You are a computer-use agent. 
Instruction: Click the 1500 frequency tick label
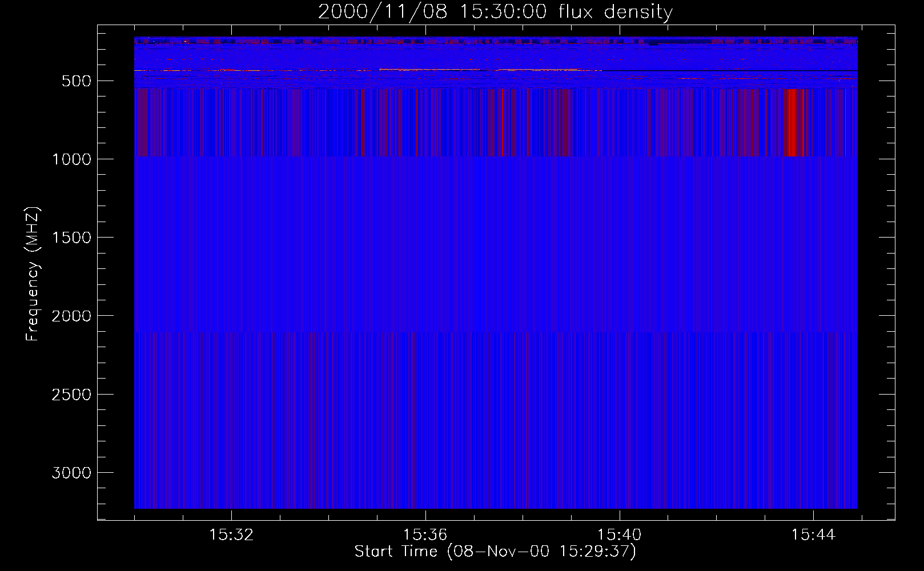point(71,238)
